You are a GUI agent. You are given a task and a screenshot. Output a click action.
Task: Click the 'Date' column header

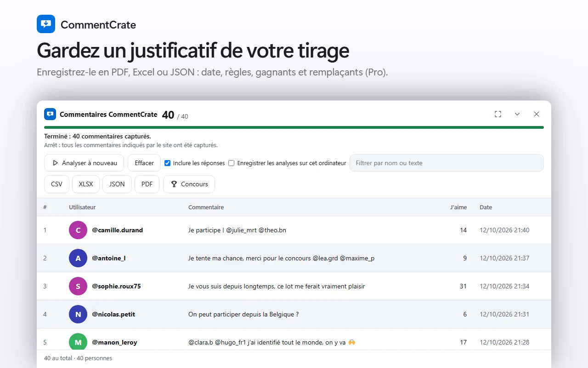pos(486,207)
